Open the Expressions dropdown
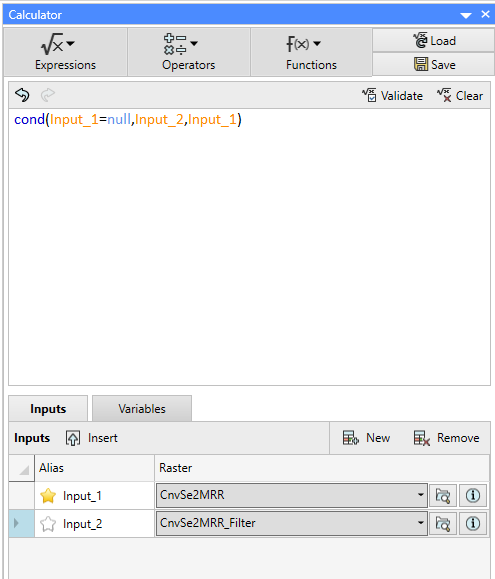495x579 pixels. (65, 52)
